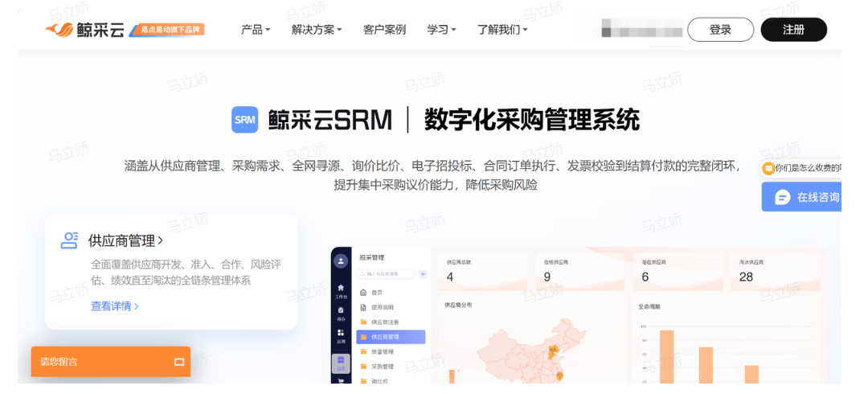This screenshot has height=394, width=868.
Task: Click the chat bubble icon on 在线咨询
Action: tap(782, 197)
